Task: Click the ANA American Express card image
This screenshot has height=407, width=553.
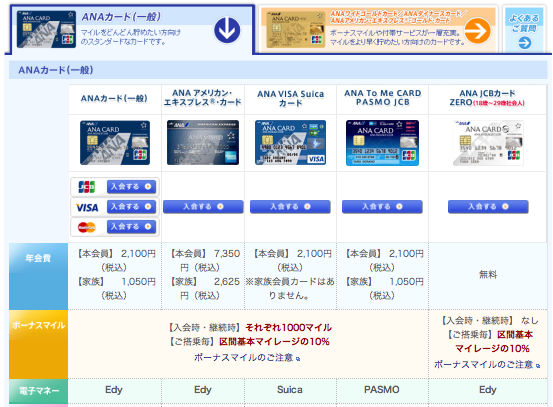Action: pos(203,142)
